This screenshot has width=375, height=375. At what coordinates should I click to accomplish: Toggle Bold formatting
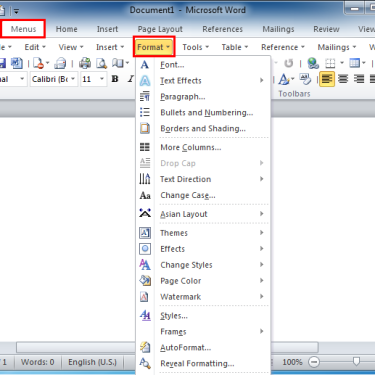[115, 79]
